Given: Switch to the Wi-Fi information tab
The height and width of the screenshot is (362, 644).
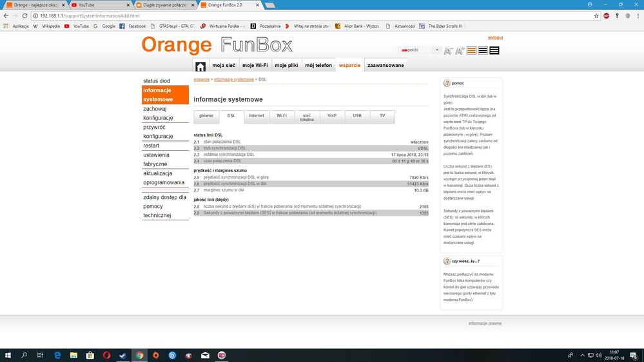Looking at the screenshot, I should [x=282, y=116].
